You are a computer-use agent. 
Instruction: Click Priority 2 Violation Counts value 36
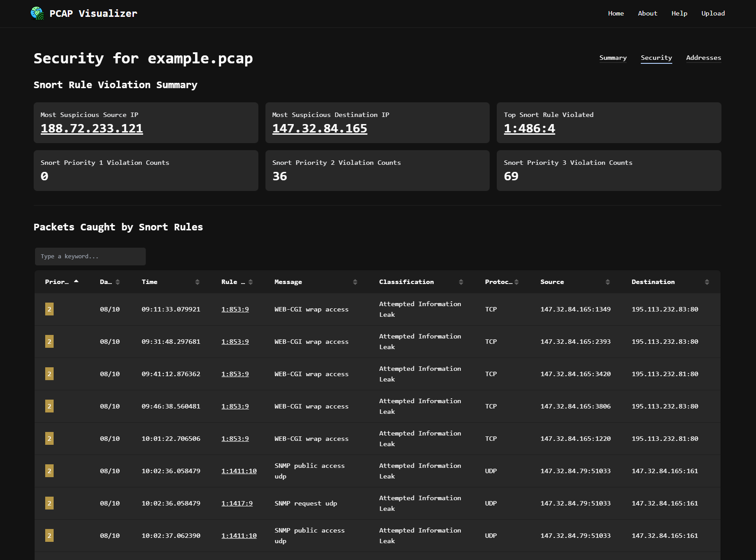tap(280, 176)
